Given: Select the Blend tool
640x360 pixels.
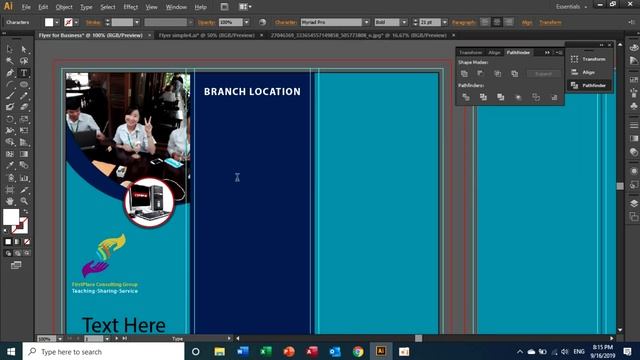Looking at the screenshot, I should 24,166.
